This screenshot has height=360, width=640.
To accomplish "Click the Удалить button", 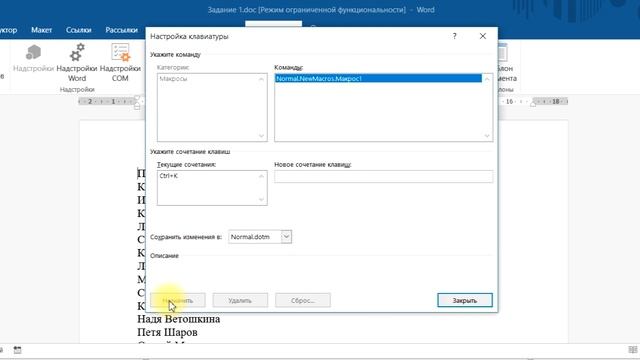I will coord(240,300).
